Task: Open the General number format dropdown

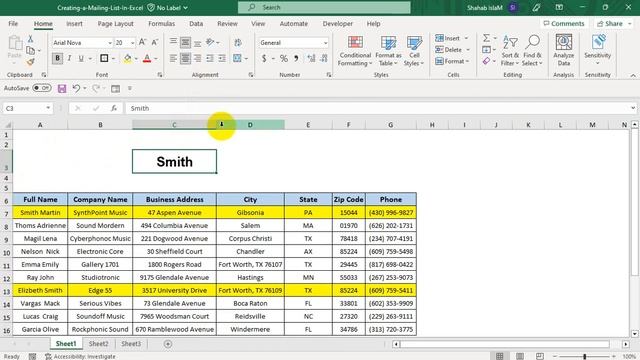Action: click(325, 42)
